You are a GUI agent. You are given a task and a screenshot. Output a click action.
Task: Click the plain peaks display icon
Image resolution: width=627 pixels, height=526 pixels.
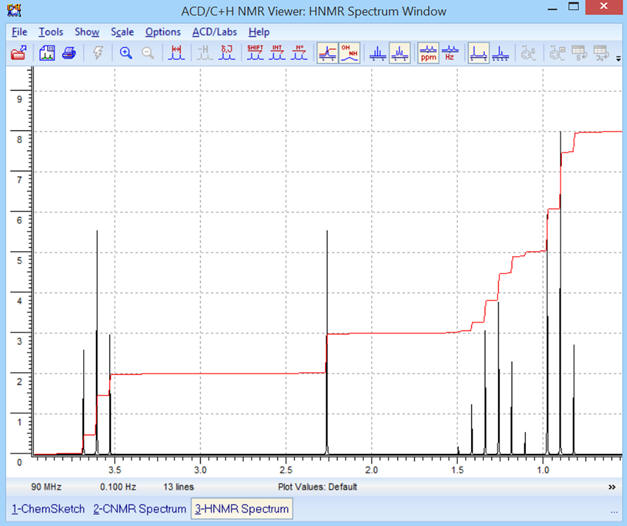click(377, 53)
